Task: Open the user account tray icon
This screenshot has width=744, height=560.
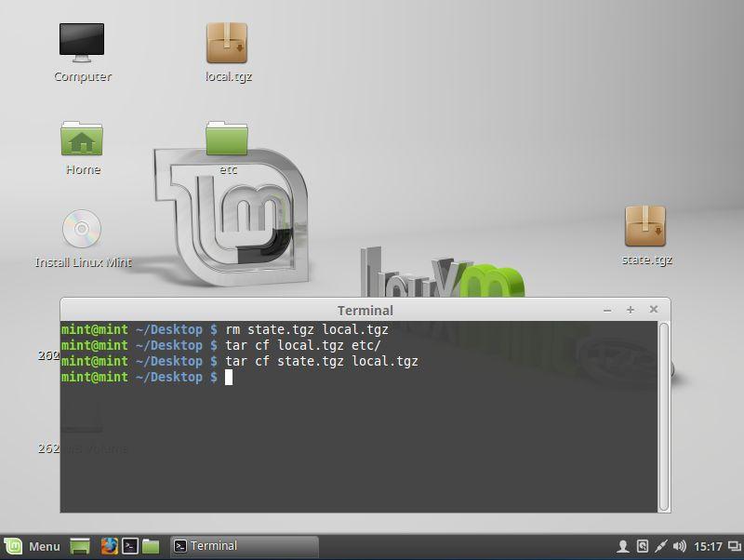Action: pos(623,546)
